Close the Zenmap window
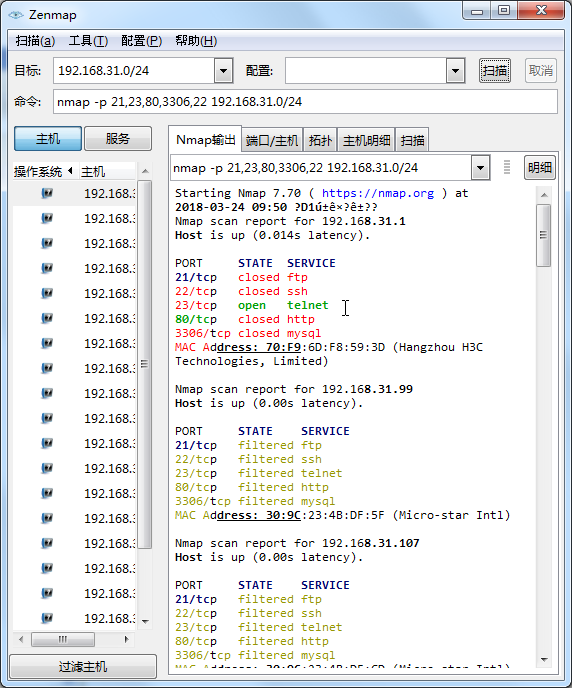572x688 pixels. 541,11
